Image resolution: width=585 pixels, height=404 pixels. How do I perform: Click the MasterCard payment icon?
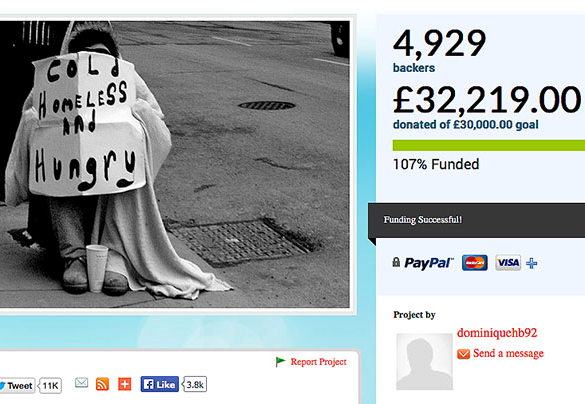coord(475,263)
